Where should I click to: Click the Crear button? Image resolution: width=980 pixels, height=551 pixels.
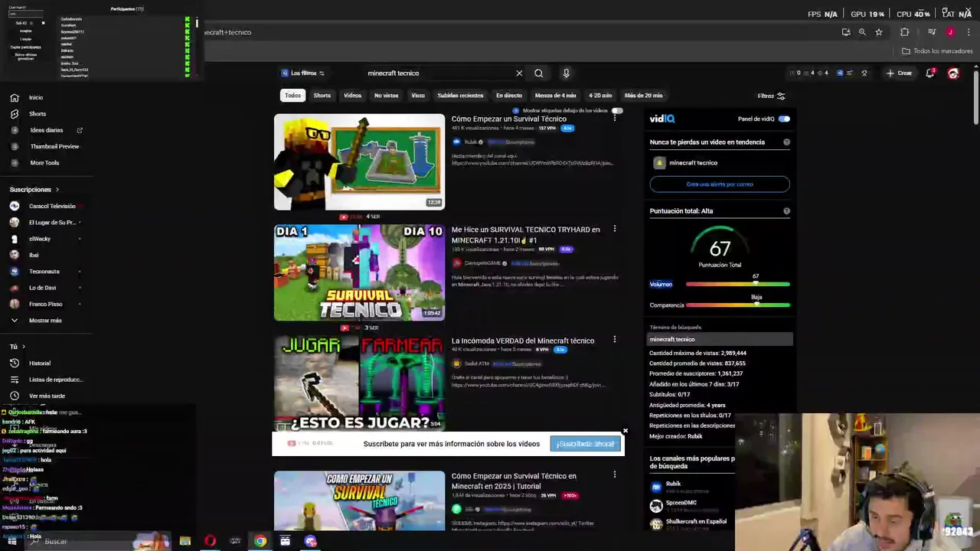click(x=899, y=73)
